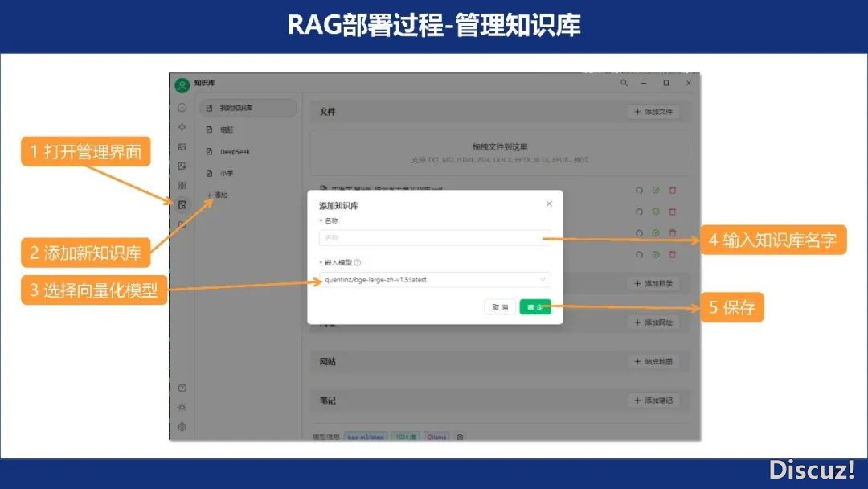
Task: Open the Paintings picture icon in the sidebar
Action: [182, 146]
